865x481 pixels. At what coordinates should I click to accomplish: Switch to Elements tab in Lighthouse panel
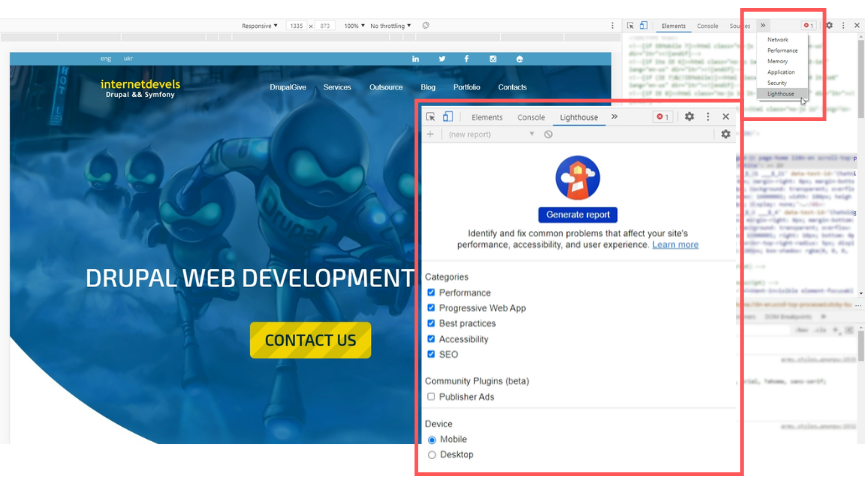click(x=487, y=117)
